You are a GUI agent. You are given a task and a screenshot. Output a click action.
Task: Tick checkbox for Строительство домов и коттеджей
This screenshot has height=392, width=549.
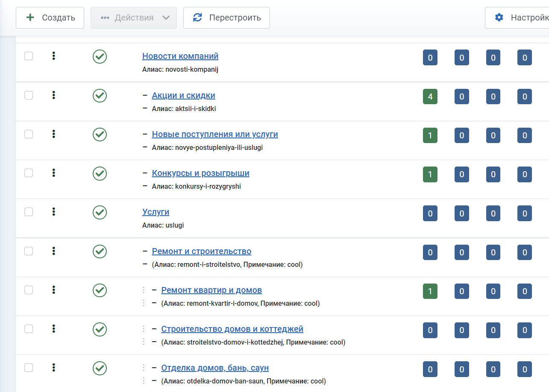click(29, 329)
